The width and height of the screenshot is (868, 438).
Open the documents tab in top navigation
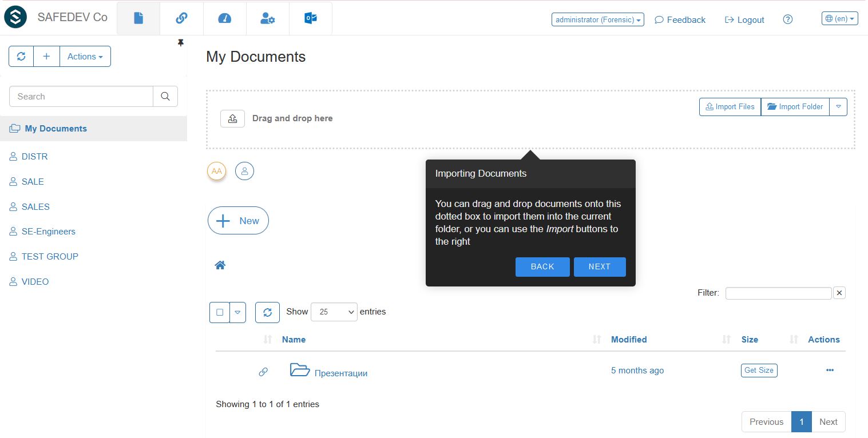[x=138, y=18]
